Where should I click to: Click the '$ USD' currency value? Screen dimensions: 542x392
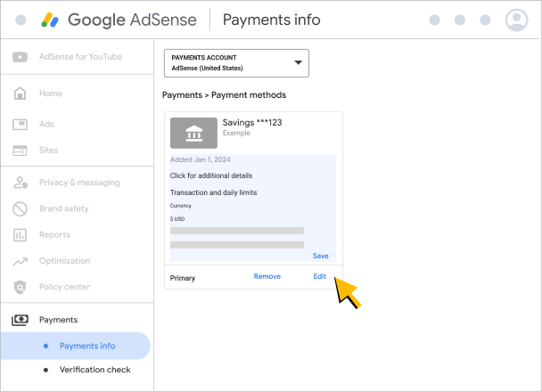(x=177, y=219)
